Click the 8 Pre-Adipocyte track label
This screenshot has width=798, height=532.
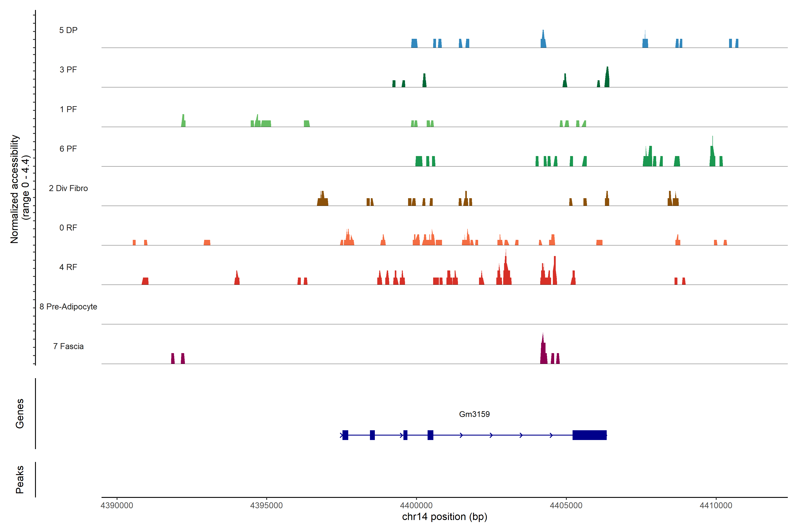click(68, 307)
